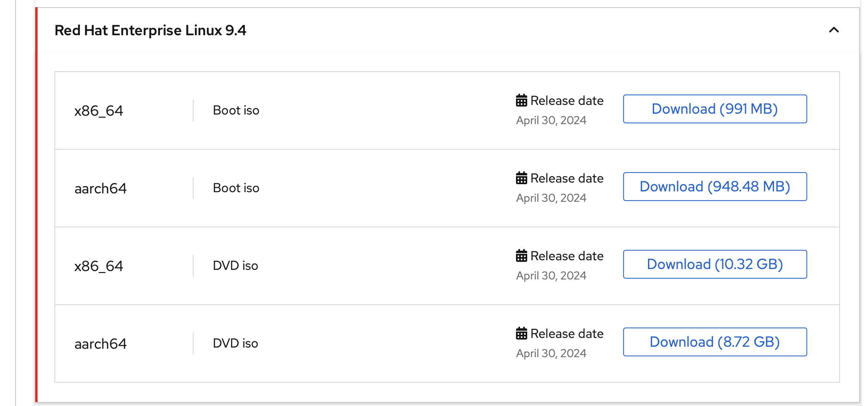Click DVD iso text in aarch64 row
This screenshot has width=868, height=406.
235,344
